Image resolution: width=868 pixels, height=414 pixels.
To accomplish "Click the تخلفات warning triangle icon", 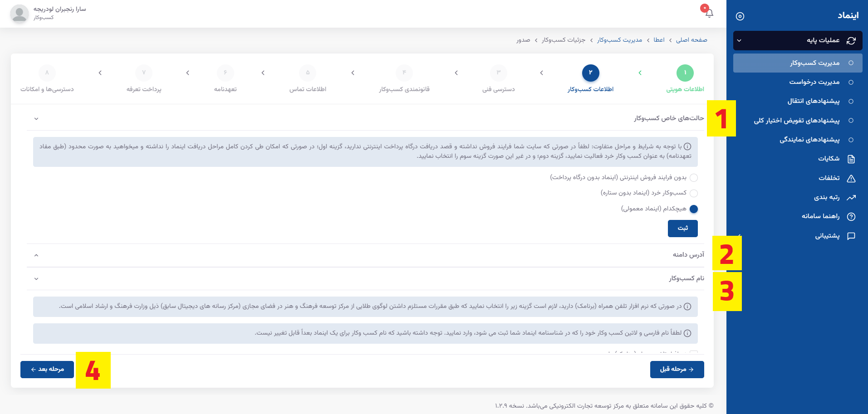I will [851, 178].
